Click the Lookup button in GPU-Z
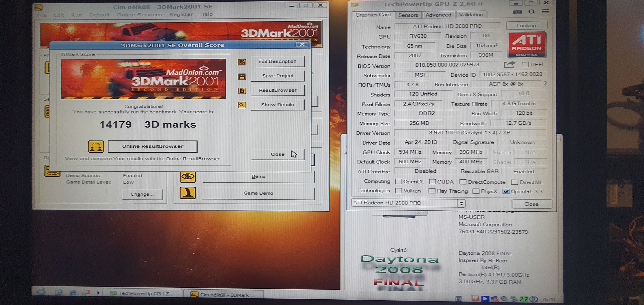 tap(527, 25)
